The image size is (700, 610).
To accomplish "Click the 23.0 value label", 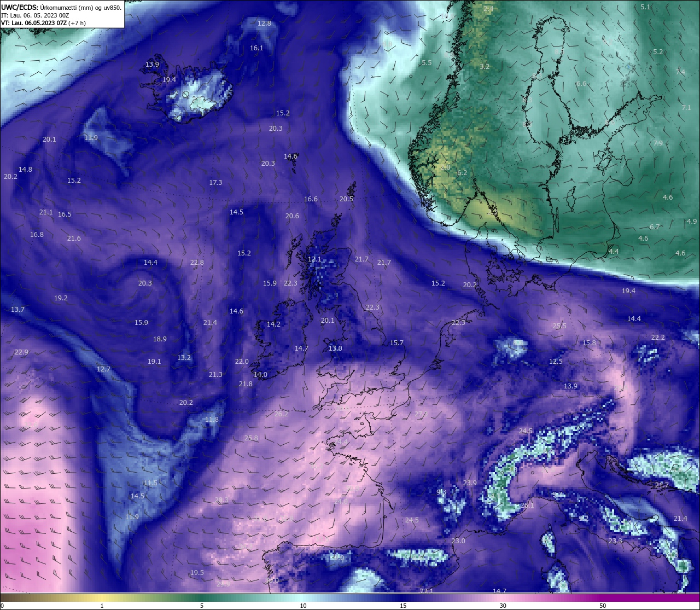I will pyautogui.click(x=458, y=541).
